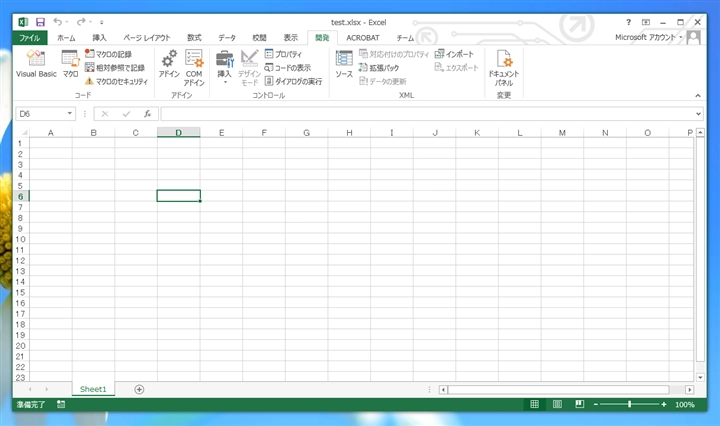
Task: Open the Visual Basic editor
Action: point(36,63)
